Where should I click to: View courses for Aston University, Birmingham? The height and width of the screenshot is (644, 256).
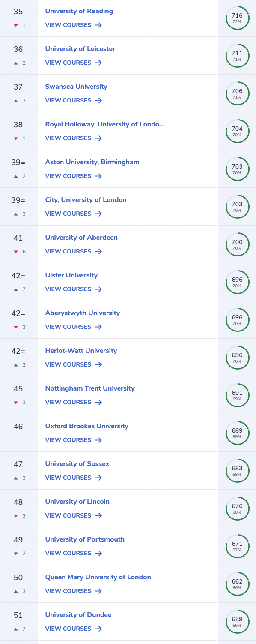tap(74, 176)
